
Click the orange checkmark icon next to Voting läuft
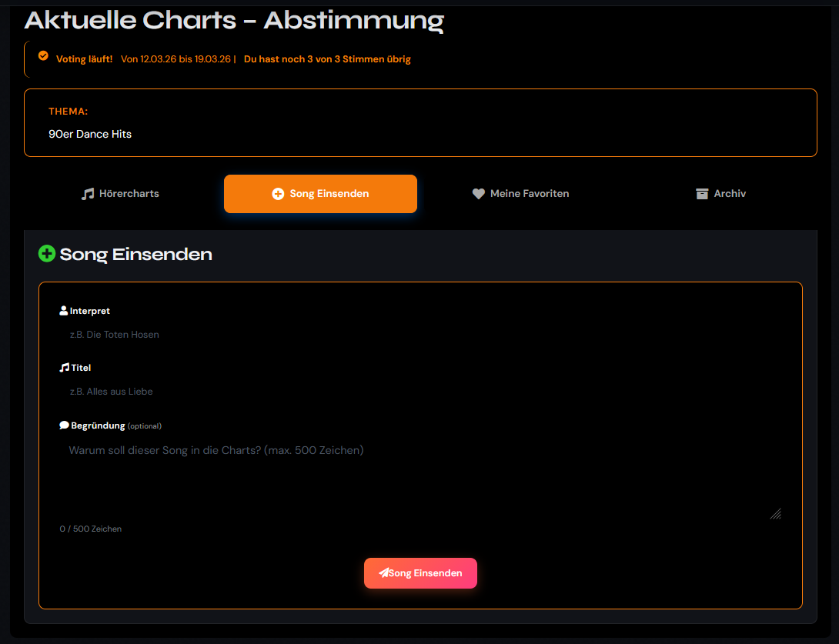43,55
